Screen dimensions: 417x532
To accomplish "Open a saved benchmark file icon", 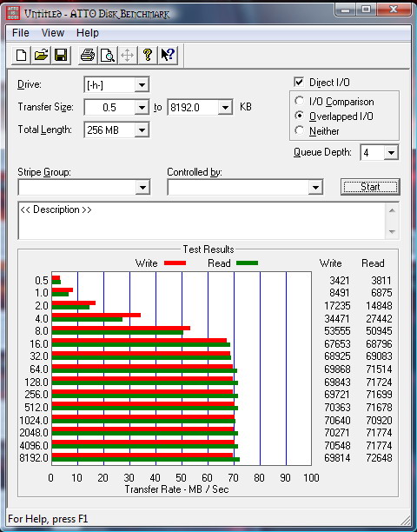I will pyautogui.click(x=41, y=55).
